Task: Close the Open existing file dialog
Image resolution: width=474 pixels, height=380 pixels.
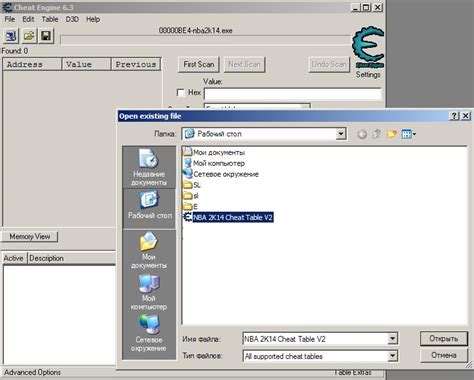Action: 466,116
